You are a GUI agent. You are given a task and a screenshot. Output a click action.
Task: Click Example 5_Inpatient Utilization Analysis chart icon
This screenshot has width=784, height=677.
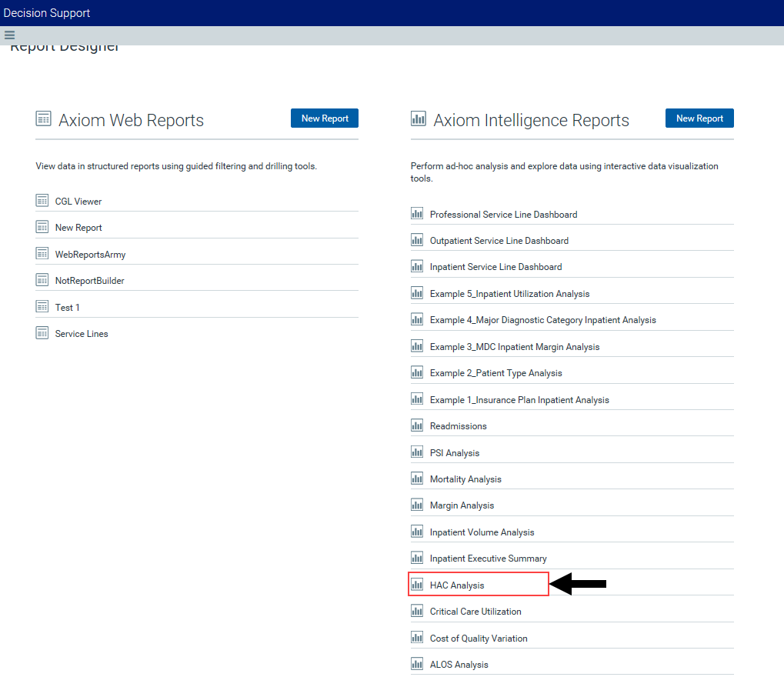click(x=417, y=293)
